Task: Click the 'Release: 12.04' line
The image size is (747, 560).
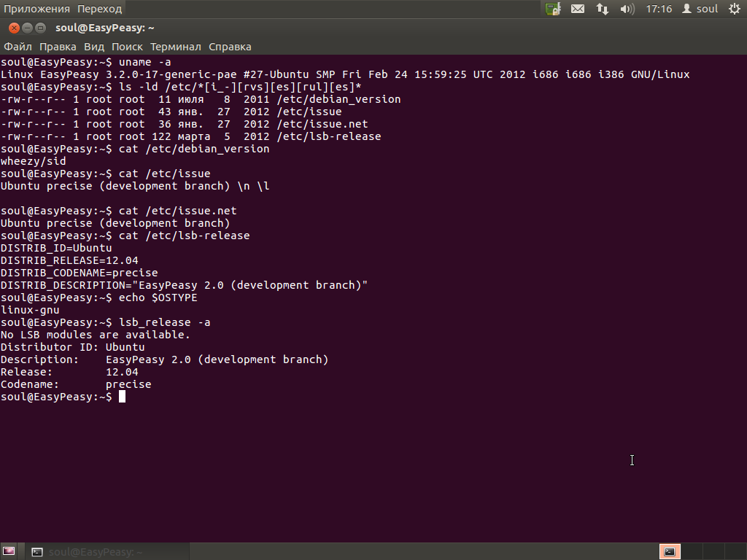Action: point(69,372)
